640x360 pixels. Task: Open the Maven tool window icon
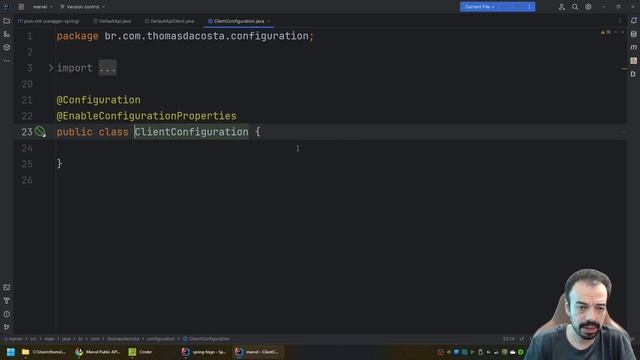(x=633, y=47)
